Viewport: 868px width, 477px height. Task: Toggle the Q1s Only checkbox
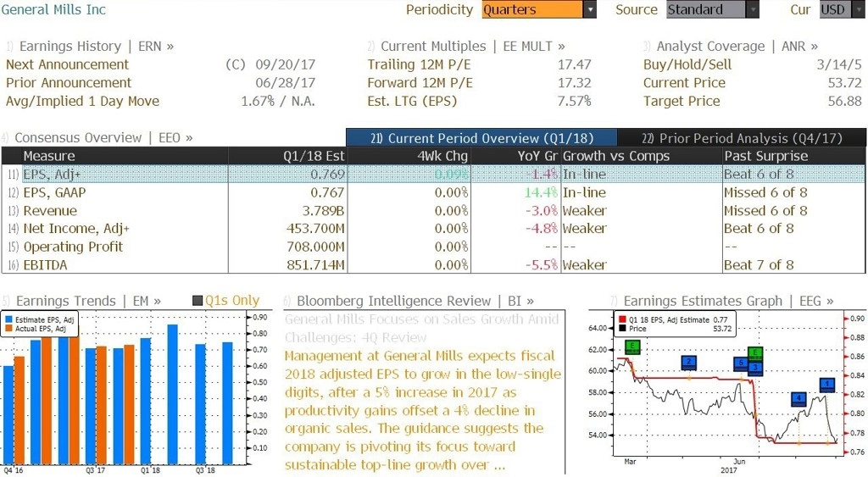(x=198, y=301)
